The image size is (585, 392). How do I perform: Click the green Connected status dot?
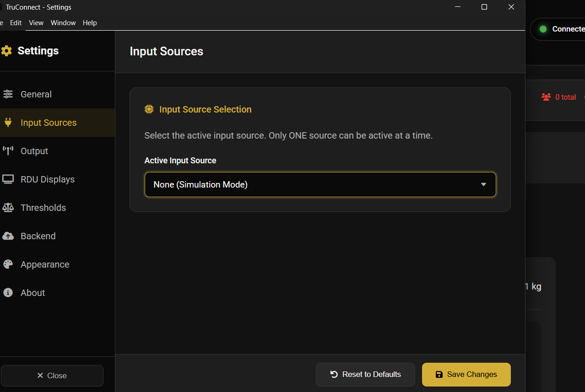point(543,29)
